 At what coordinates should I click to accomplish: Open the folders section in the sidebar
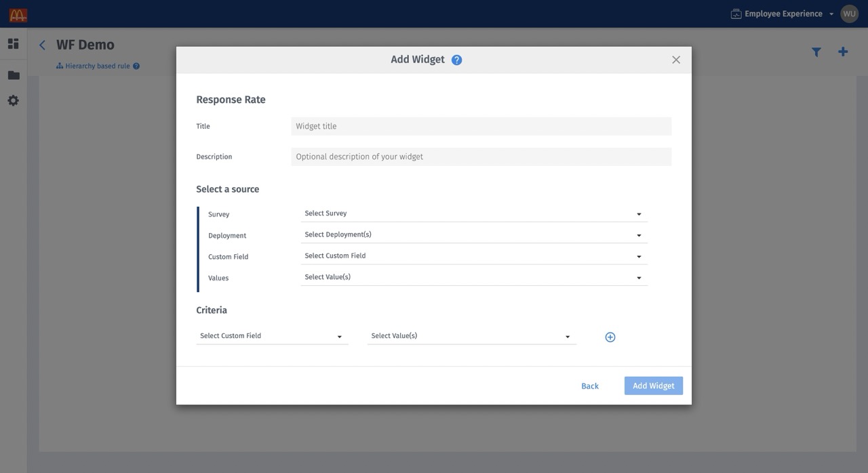pyautogui.click(x=13, y=75)
